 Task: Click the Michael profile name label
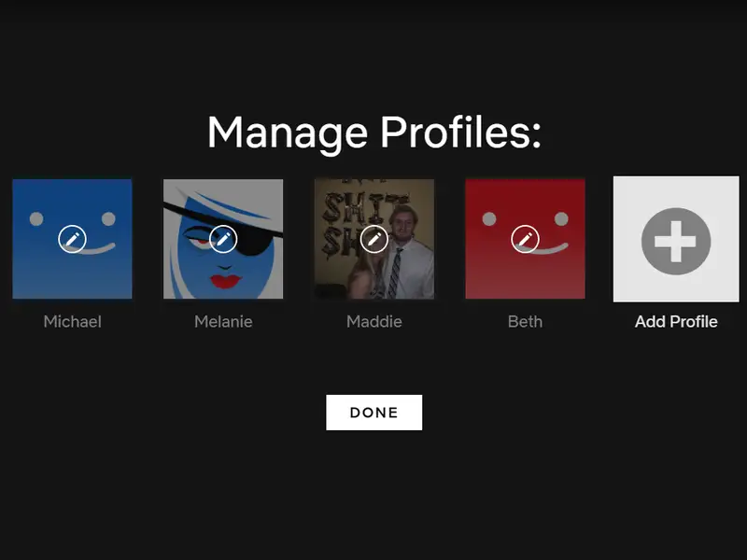(73, 322)
